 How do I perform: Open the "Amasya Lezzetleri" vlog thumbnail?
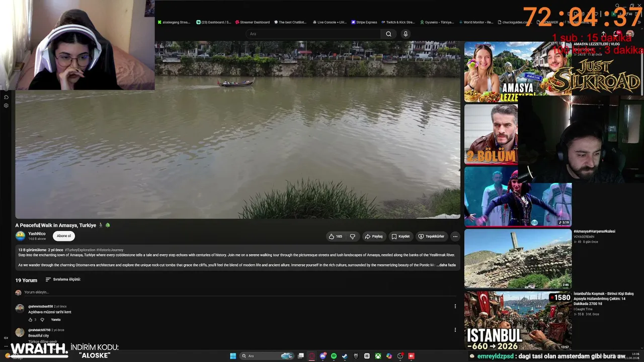click(x=518, y=71)
